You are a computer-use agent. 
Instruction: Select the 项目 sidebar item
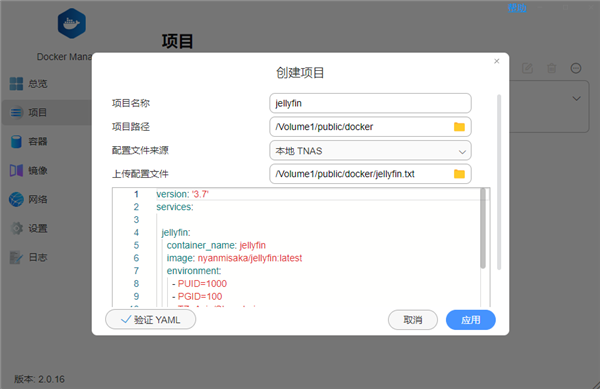tap(46, 112)
